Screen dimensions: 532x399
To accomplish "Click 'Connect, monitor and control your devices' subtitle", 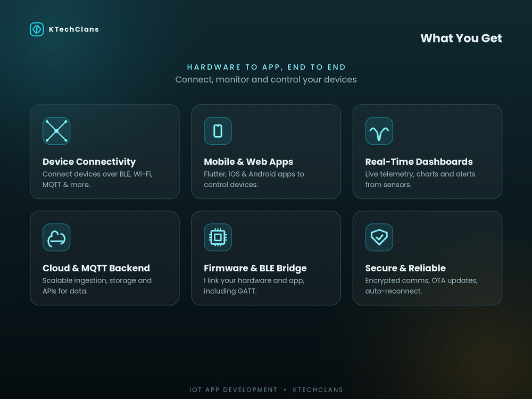I will tap(266, 79).
